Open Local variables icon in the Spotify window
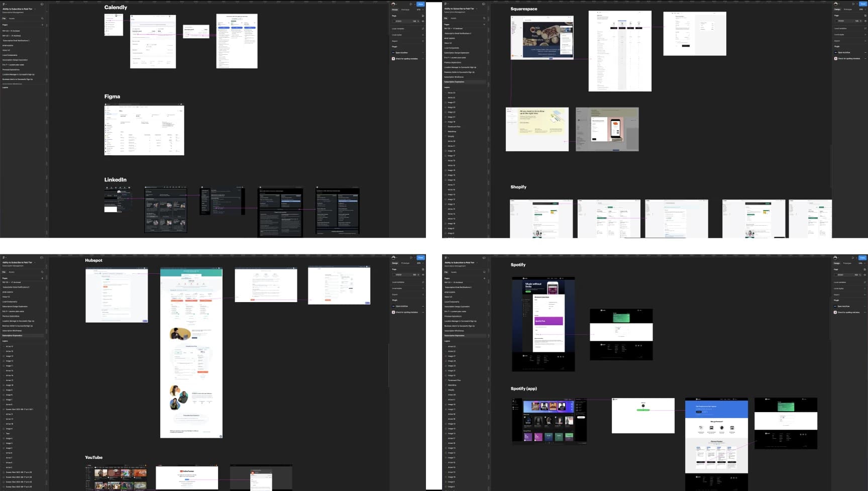868x491 pixels. click(865, 282)
